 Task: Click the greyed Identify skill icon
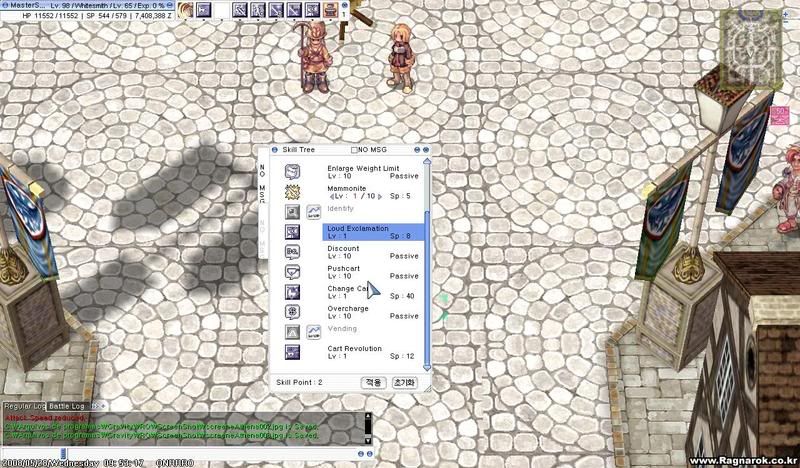click(292, 212)
